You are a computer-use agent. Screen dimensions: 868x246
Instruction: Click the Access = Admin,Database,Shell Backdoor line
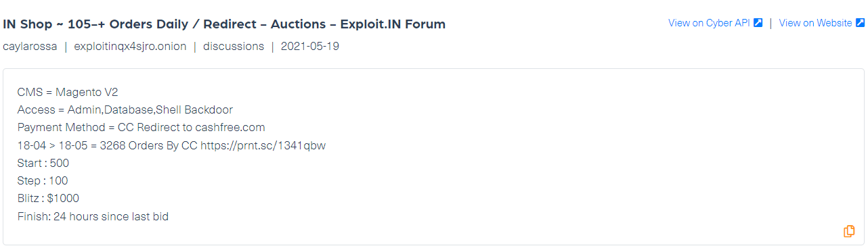click(125, 109)
